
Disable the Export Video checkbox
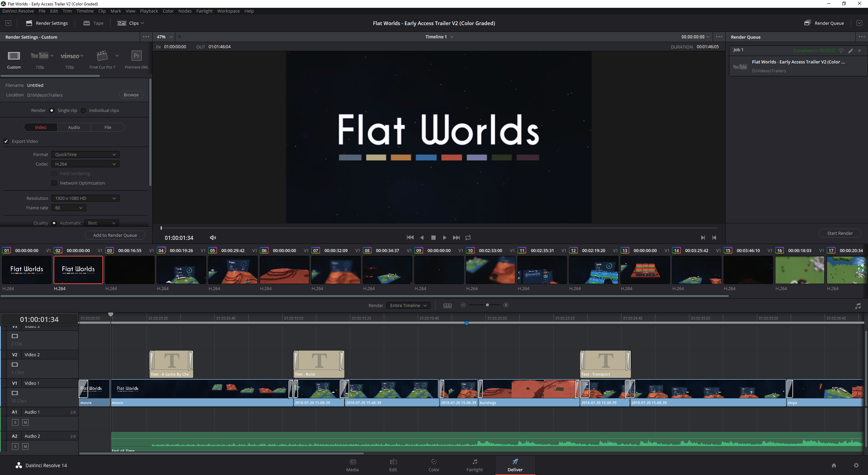pos(6,141)
